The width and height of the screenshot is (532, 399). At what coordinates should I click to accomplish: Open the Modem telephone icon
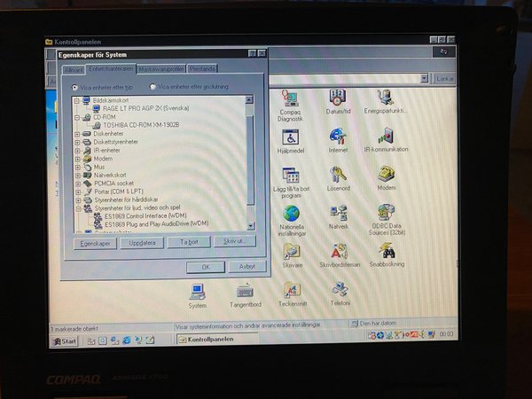click(x=386, y=178)
